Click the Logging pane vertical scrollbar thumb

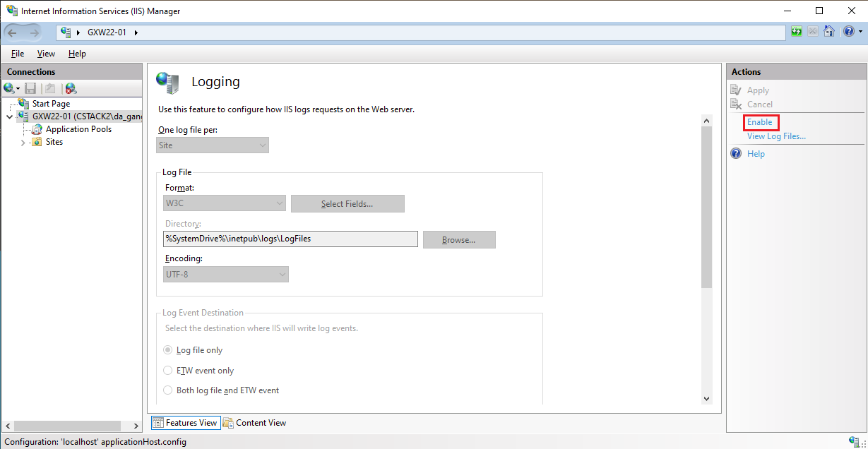point(707,208)
